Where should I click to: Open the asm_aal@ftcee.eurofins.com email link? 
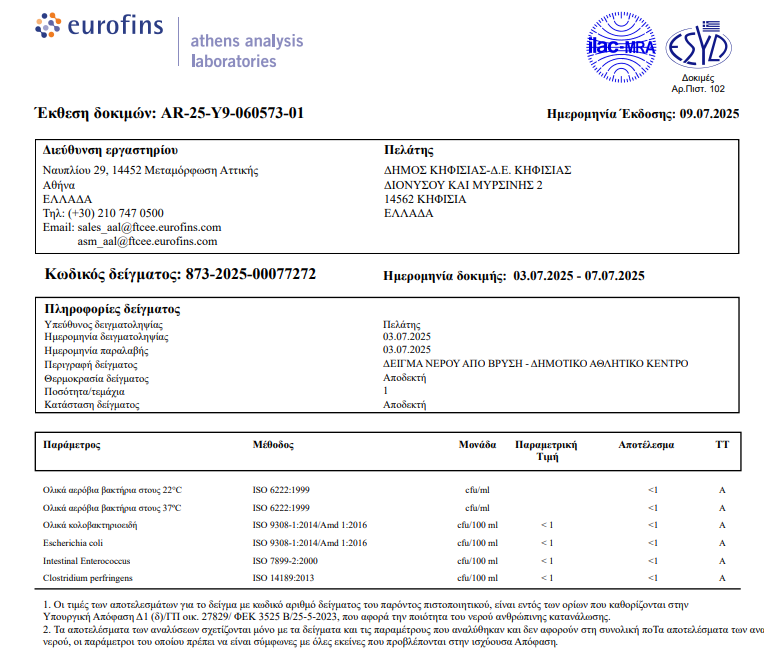click(147, 241)
